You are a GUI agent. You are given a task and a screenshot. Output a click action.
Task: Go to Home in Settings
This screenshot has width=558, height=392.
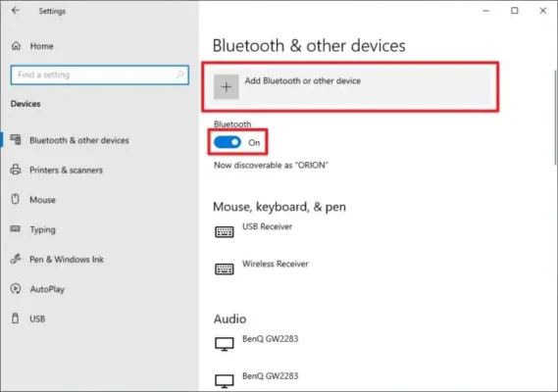(41, 46)
